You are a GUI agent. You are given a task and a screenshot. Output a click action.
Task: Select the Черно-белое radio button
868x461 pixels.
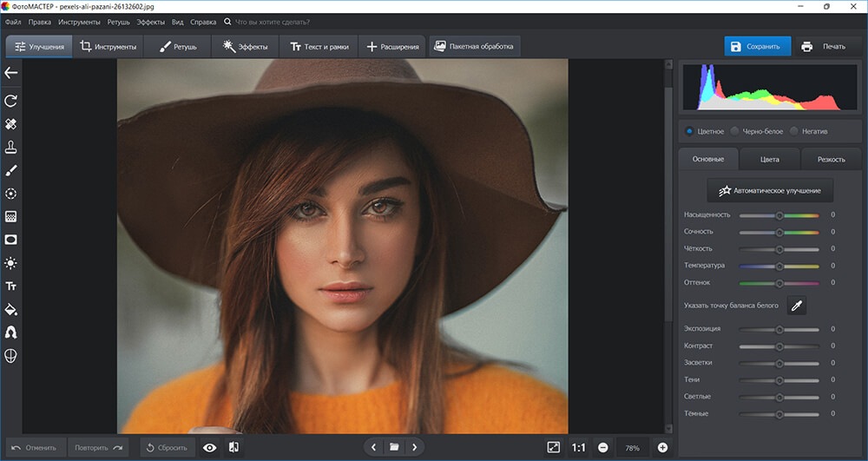tap(734, 131)
